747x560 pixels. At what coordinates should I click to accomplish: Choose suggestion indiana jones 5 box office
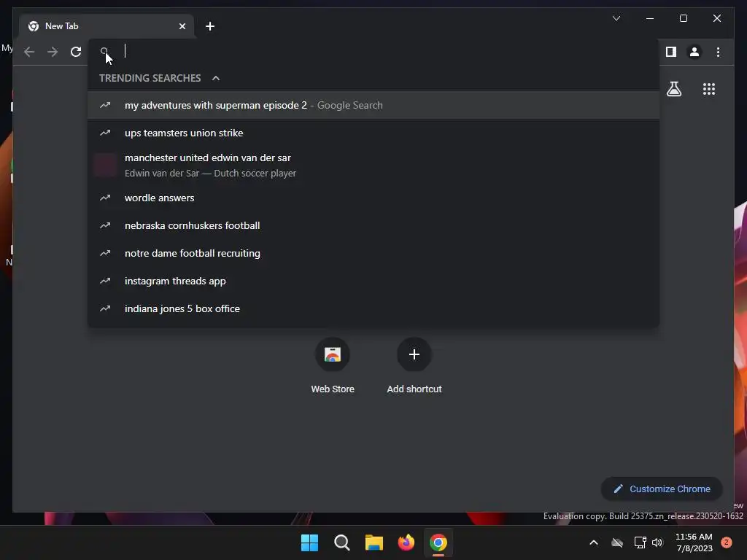point(373,308)
